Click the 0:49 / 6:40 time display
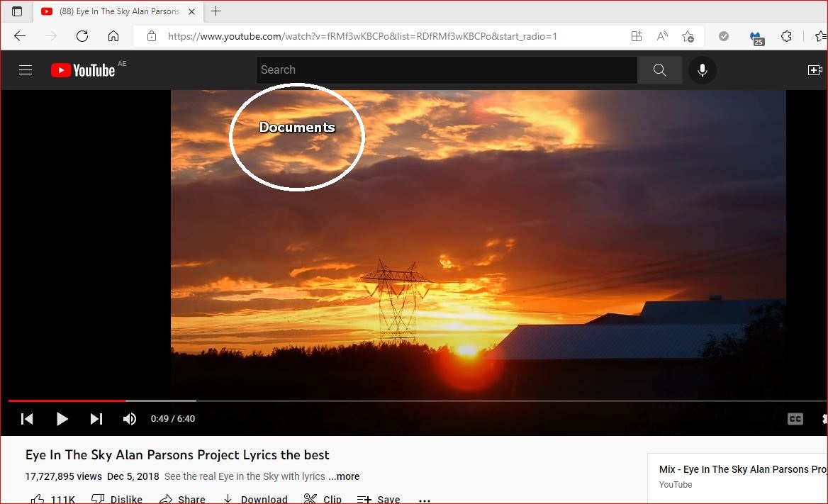This screenshot has height=504, width=828. click(173, 419)
